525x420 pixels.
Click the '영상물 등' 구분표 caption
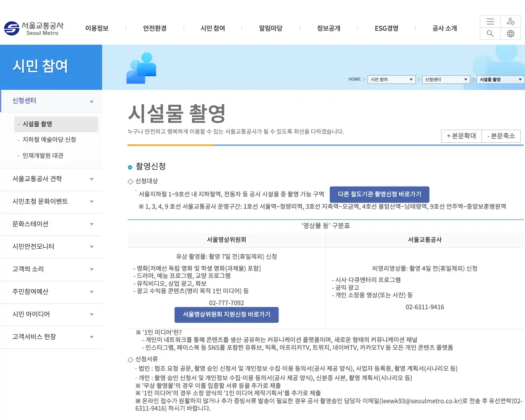[326, 226]
